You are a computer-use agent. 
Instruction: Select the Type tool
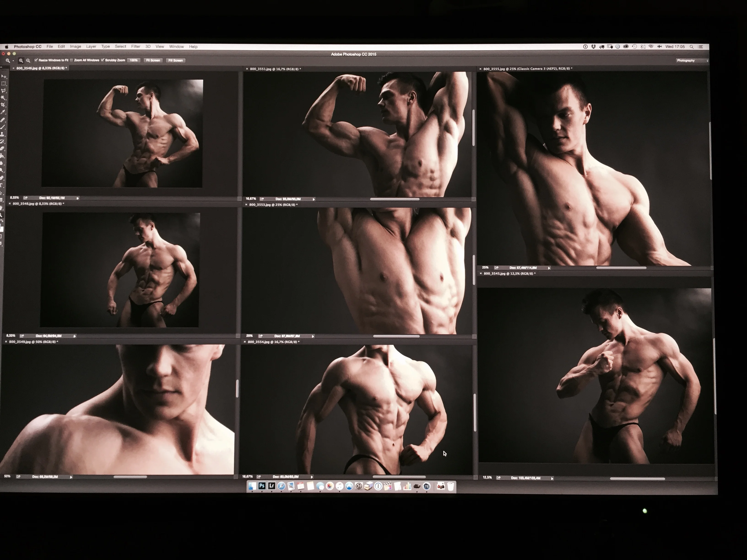pos(1,185)
